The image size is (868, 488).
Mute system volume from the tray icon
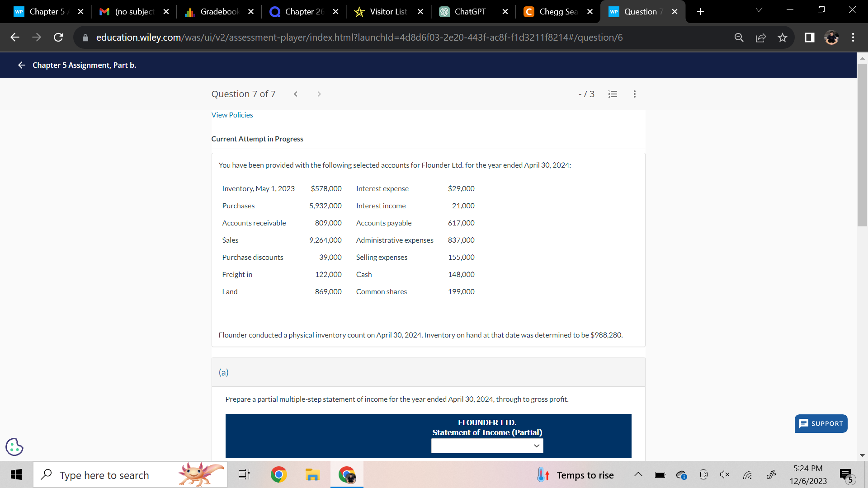[x=724, y=474]
